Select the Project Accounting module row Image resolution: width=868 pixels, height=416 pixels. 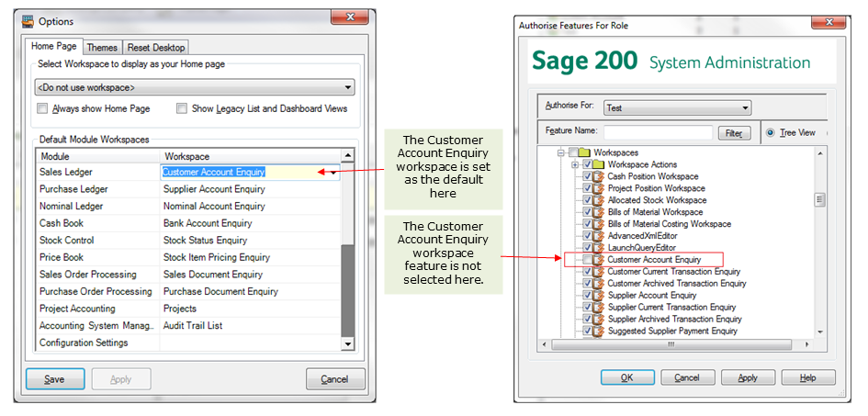189,309
